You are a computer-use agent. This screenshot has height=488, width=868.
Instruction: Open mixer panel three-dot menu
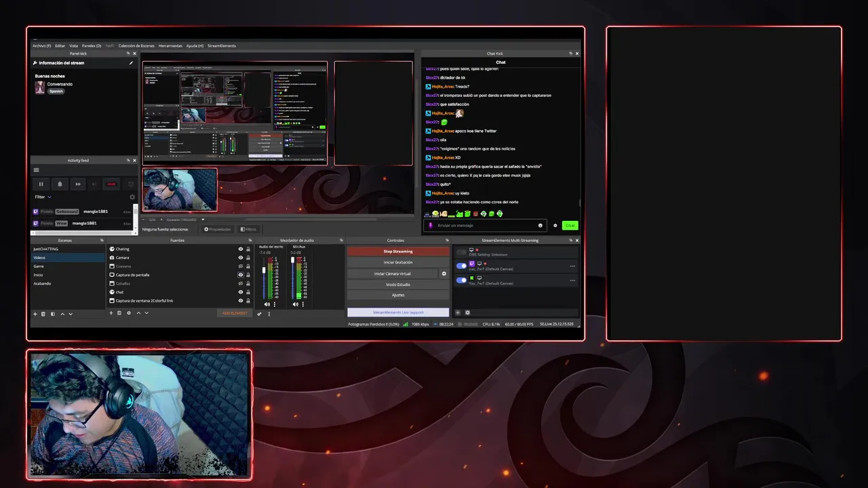[x=269, y=314]
